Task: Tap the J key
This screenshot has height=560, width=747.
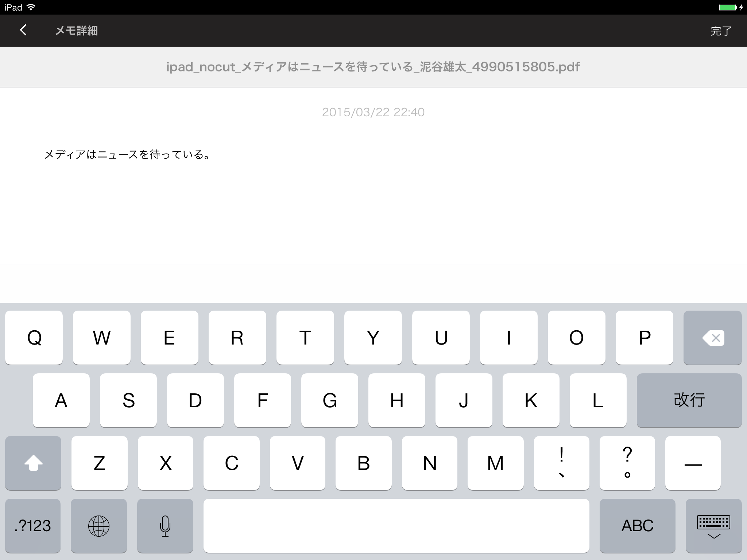Action: (x=464, y=400)
